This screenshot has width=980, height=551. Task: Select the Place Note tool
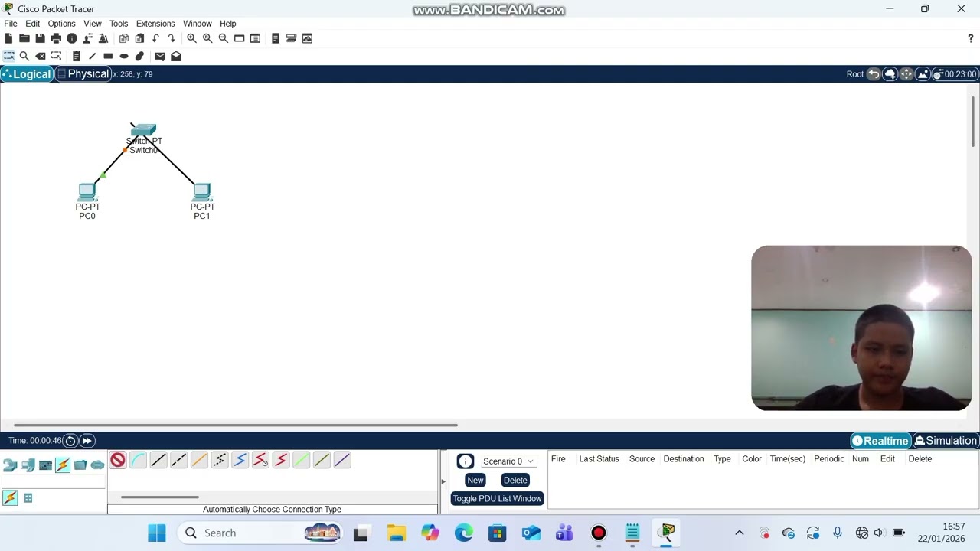pyautogui.click(x=77, y=56)
